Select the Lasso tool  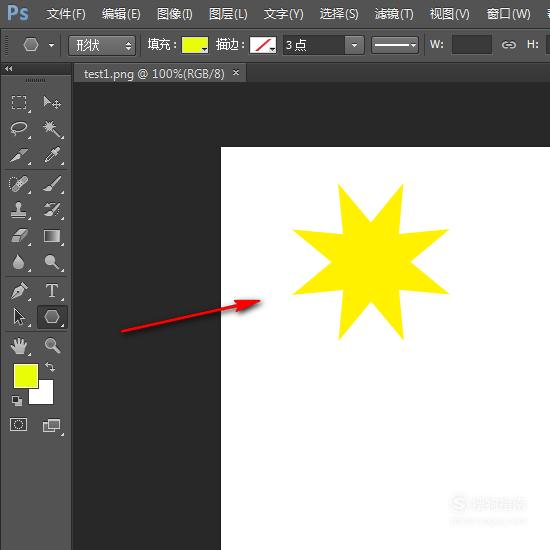point(19,129)
